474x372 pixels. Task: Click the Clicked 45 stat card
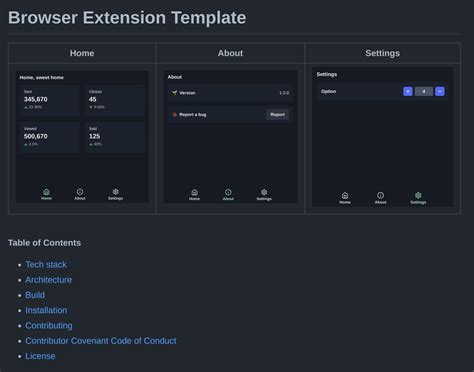[x=115, y=100]
